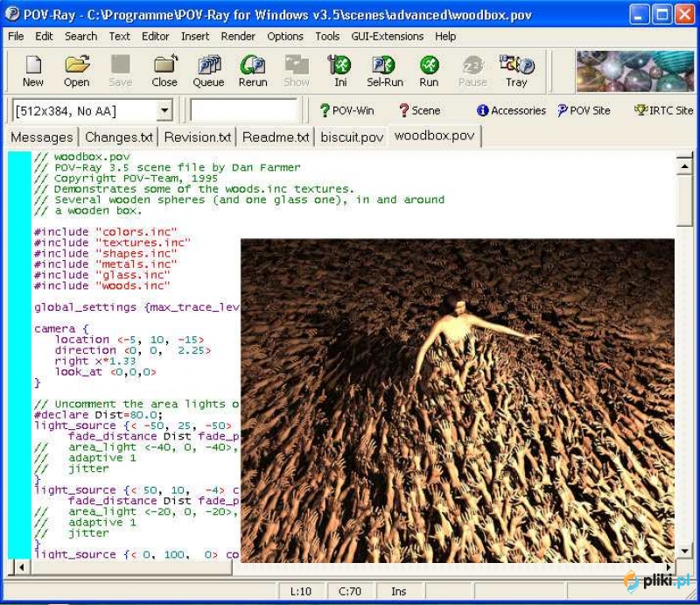Click the '// a wooden box.' comment line
700x605 pixels.
[x=88, y=210]
